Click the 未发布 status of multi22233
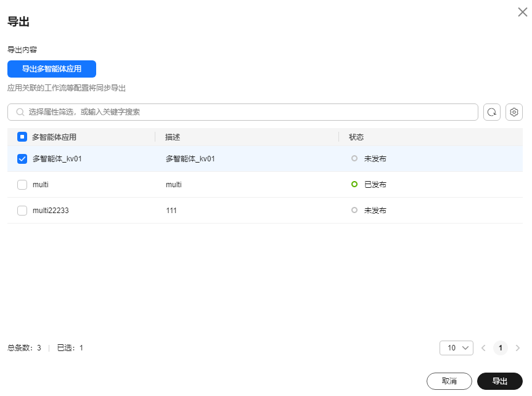 tap(375, 210)
